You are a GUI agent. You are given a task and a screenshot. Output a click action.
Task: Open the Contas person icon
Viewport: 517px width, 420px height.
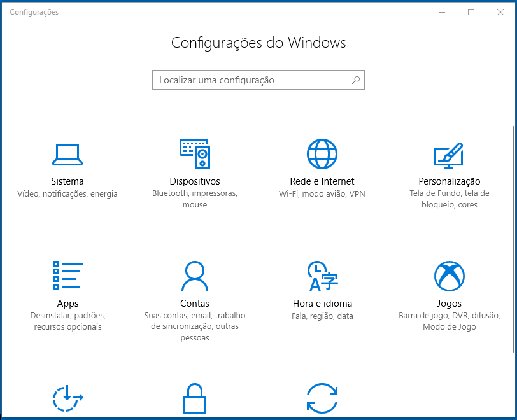coord(195,276)
